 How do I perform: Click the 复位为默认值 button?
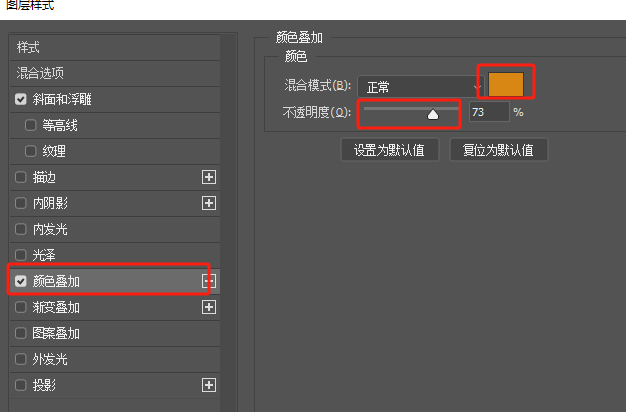coord(499,150)
